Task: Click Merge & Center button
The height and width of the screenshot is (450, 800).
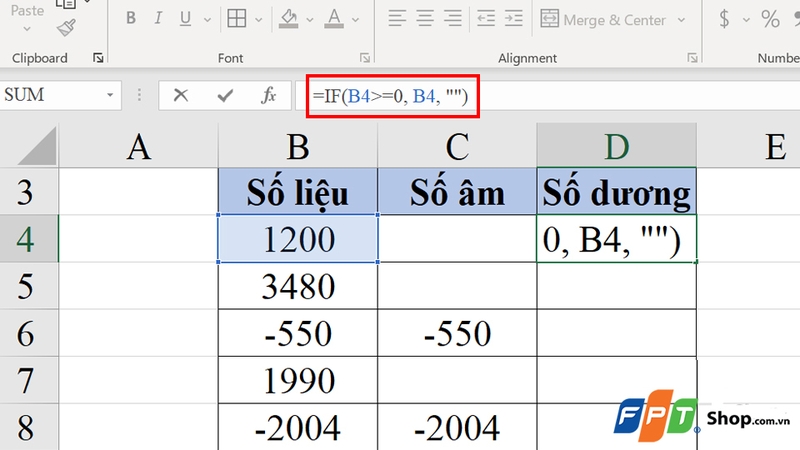Action: click(x=603, y=20)
